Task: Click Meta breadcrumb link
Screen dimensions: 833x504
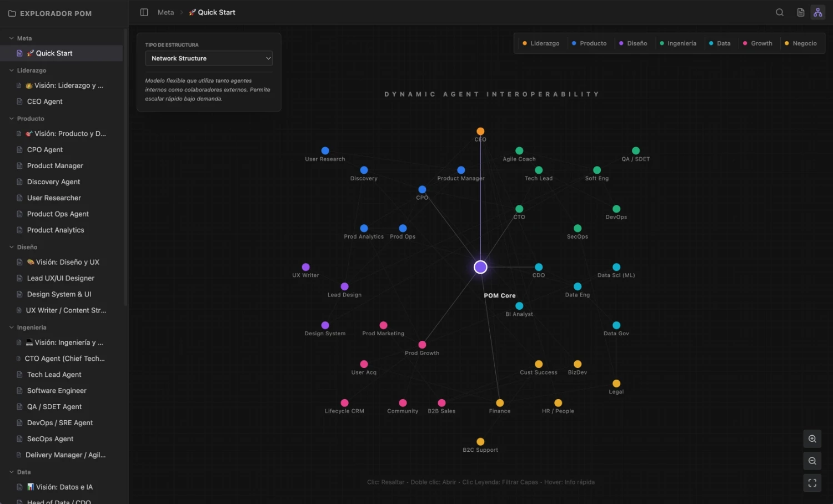Action: pos(165,12)
